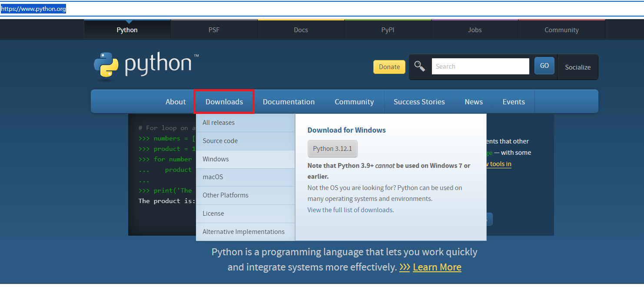Open the PyPI top tab
644x287 pixels.
(388, 30)
